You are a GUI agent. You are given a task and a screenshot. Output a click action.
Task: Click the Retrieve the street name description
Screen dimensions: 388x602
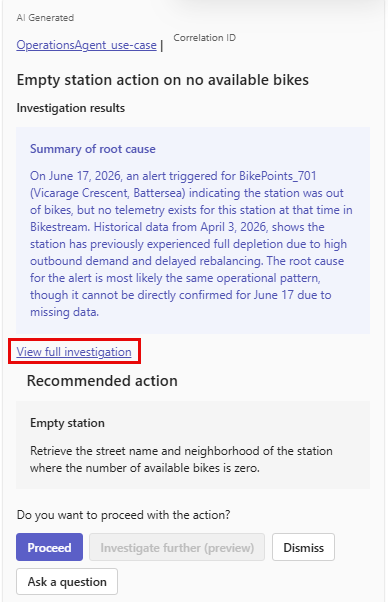coord(181,459)
